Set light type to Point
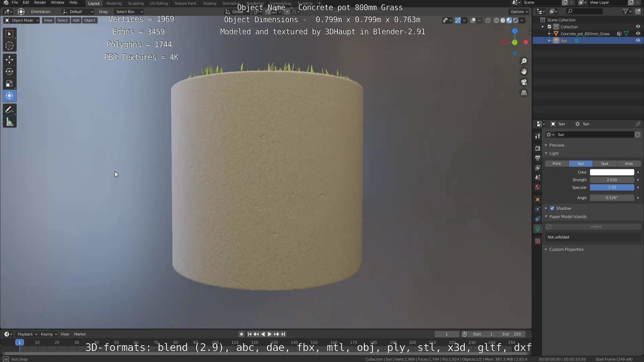This screenshot has width=644, height=362. click(x=557, y=164)
